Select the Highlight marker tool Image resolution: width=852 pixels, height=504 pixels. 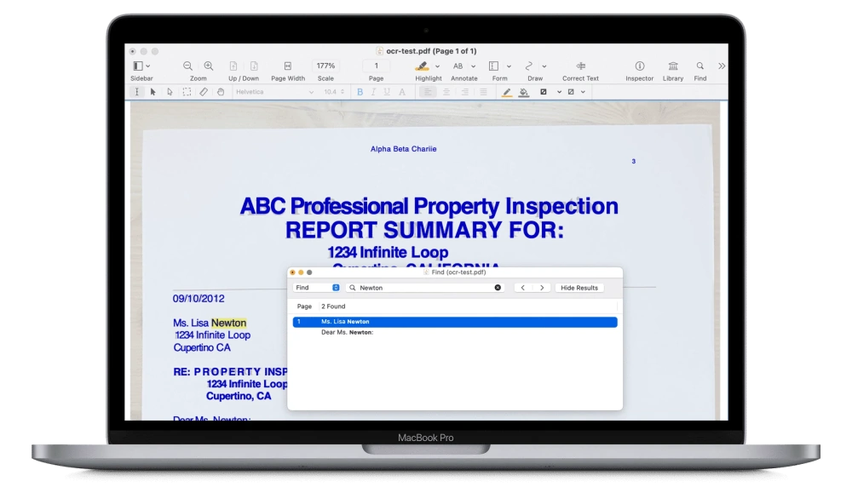pyautogui.click(x=422, y=66)
